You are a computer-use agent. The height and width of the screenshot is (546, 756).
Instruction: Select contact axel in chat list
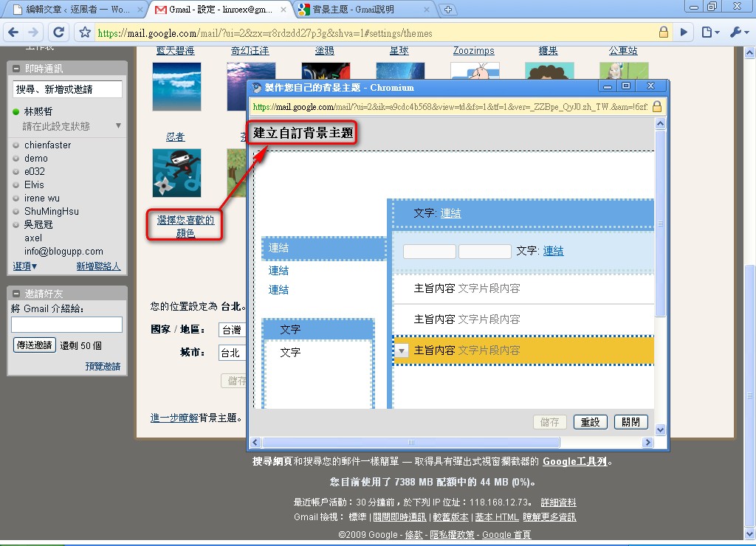pos(33,238)
